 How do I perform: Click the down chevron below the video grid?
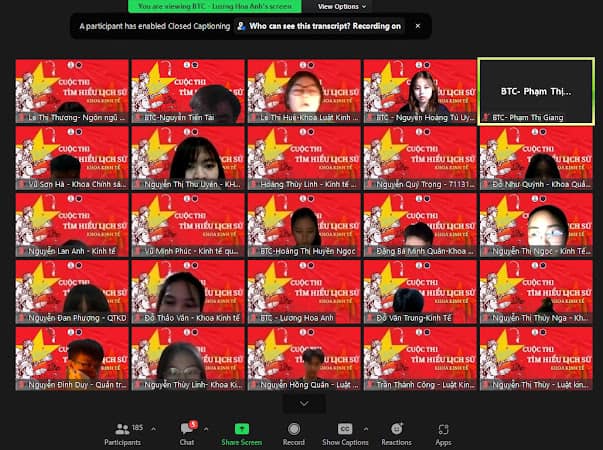[305, 403]
